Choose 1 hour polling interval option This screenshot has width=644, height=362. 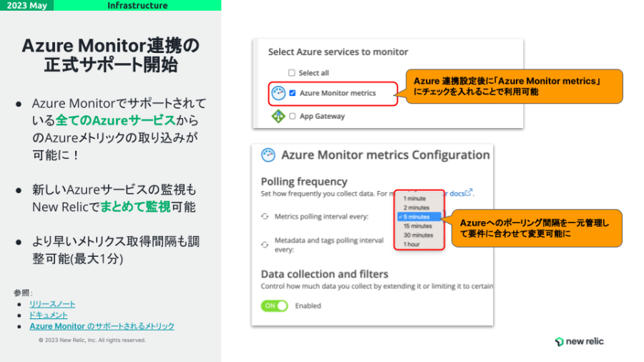(411, 244)
